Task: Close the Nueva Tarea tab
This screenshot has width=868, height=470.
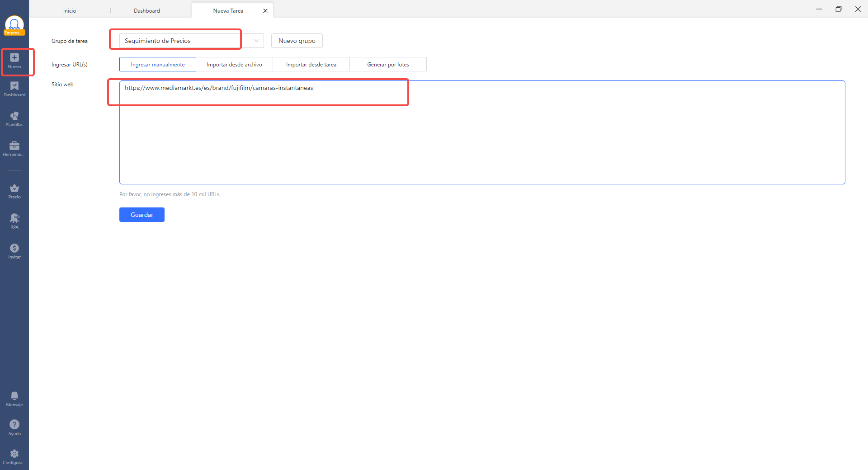Action: click(x=265, y=11)
